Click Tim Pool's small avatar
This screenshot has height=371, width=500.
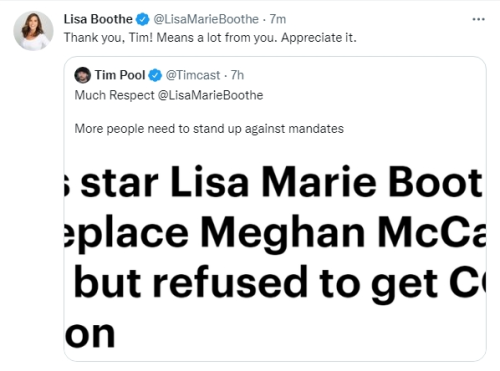click(82, 75)
